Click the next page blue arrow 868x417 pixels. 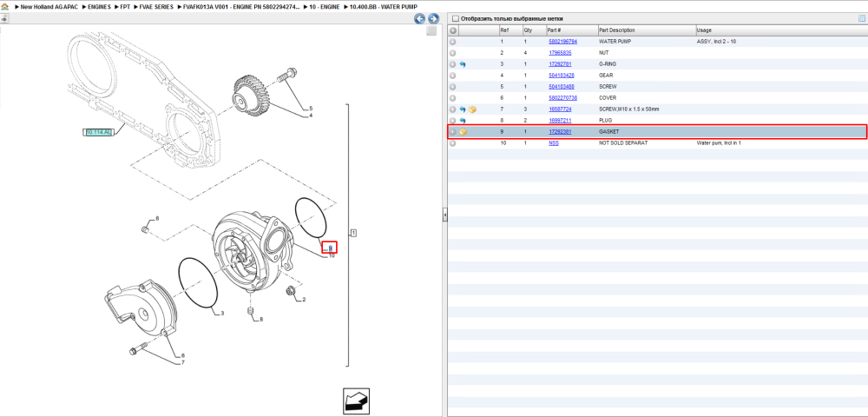pyautogui.click(x=433, y=19)
